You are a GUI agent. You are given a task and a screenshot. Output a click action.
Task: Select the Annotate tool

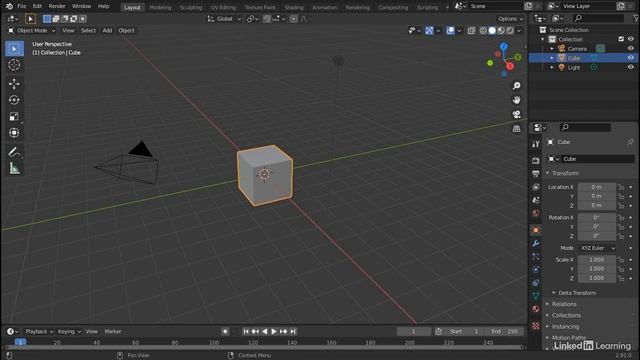pyautogui.click(x=14, y=152)
